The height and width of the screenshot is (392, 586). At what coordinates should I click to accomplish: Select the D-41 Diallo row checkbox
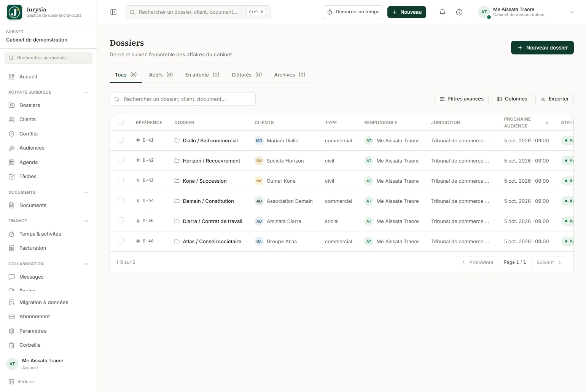click(x=121, y=140)
